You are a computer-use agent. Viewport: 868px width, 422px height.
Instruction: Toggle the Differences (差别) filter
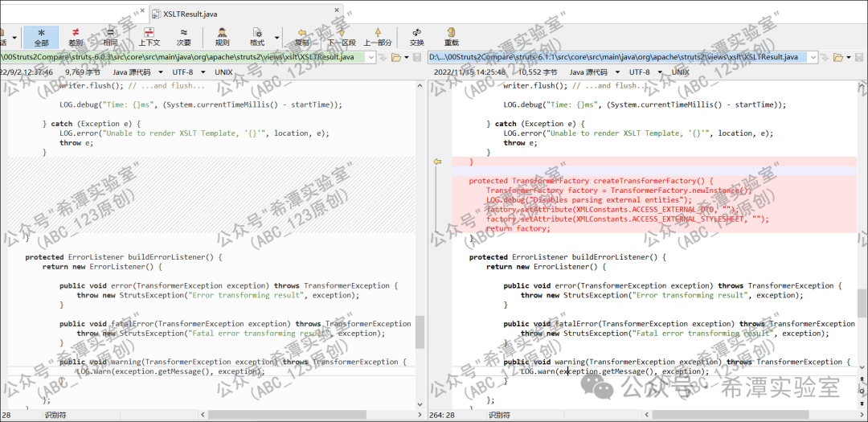[76, 35]
